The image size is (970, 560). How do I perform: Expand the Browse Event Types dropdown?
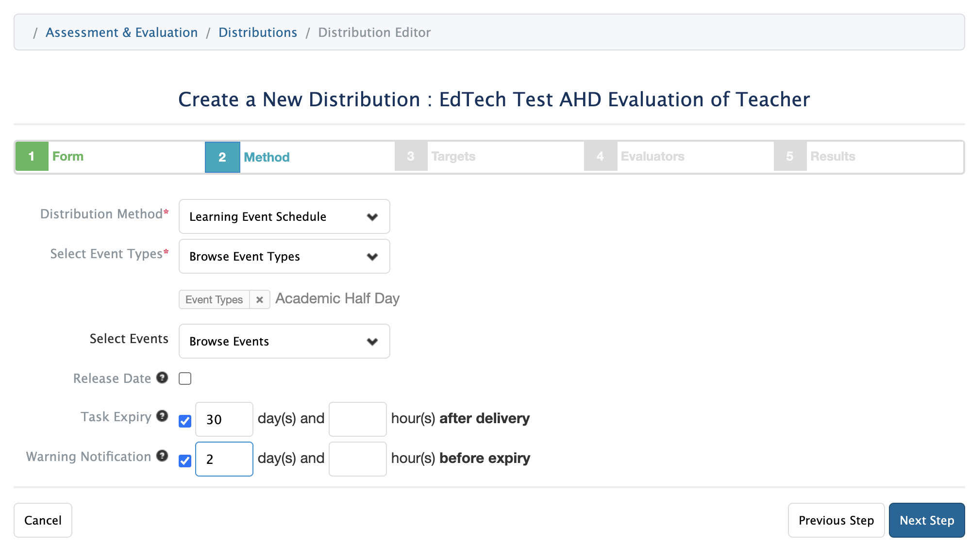tap(284, 256)
